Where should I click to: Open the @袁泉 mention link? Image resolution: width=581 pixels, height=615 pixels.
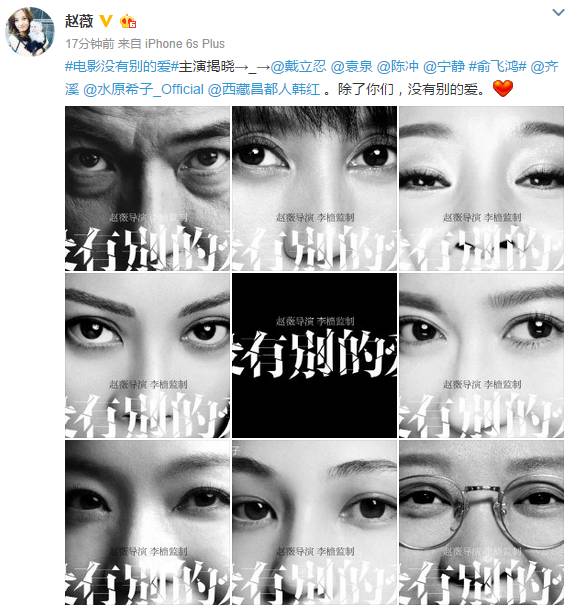point(352,66)
